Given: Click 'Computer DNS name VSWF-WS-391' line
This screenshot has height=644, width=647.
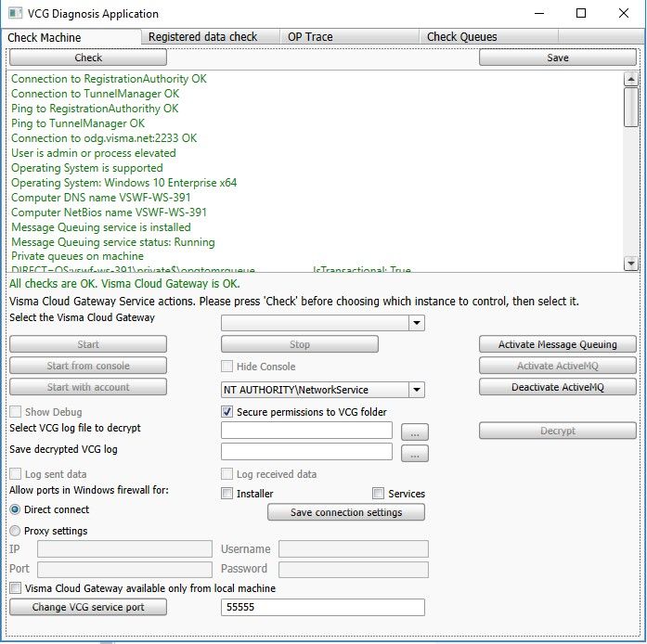Looking at the screenshot, I should click(x=100, y=198).
